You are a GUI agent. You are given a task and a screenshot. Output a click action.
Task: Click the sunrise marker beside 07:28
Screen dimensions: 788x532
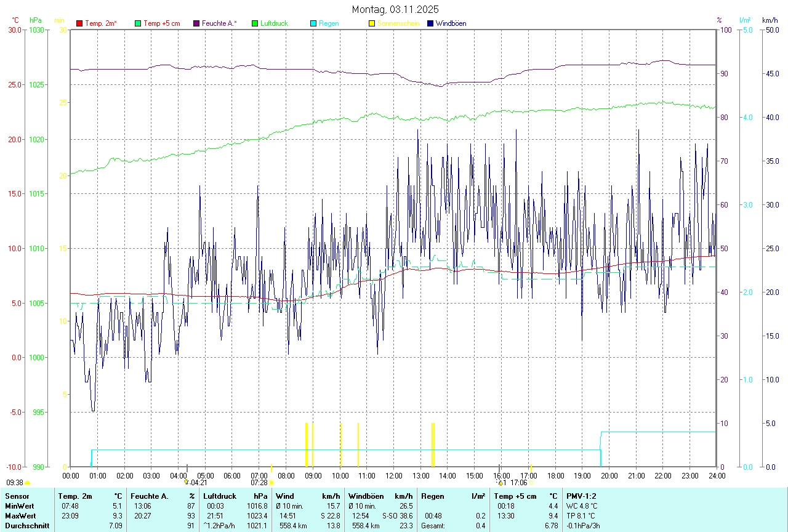271,483
